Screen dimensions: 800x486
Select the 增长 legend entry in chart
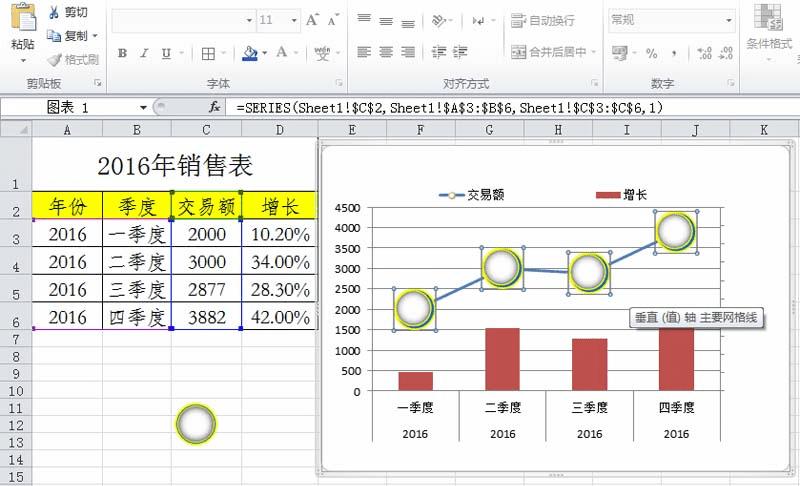pos(621,195)
